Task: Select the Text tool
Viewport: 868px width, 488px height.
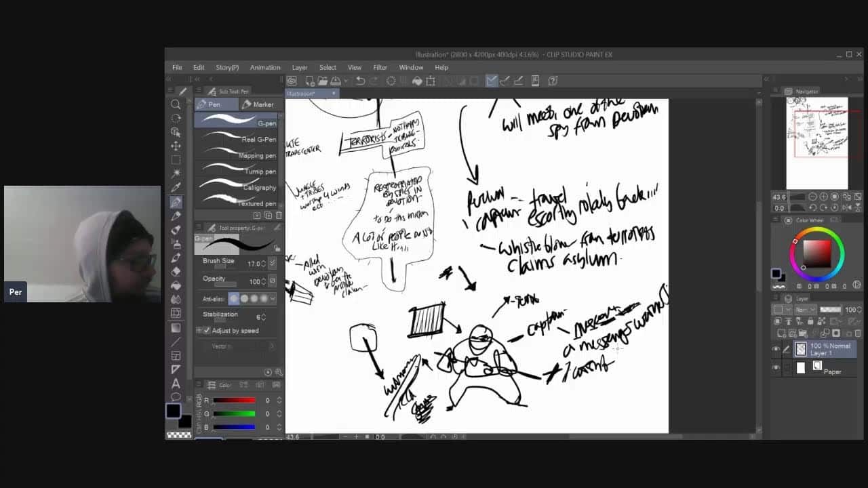Action: point(176,384)
